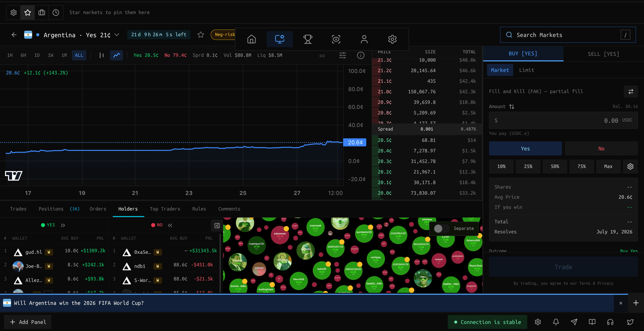Set amount to Max balance
The width and height of the screenshot is (644, 331).
tap(608, 167)
